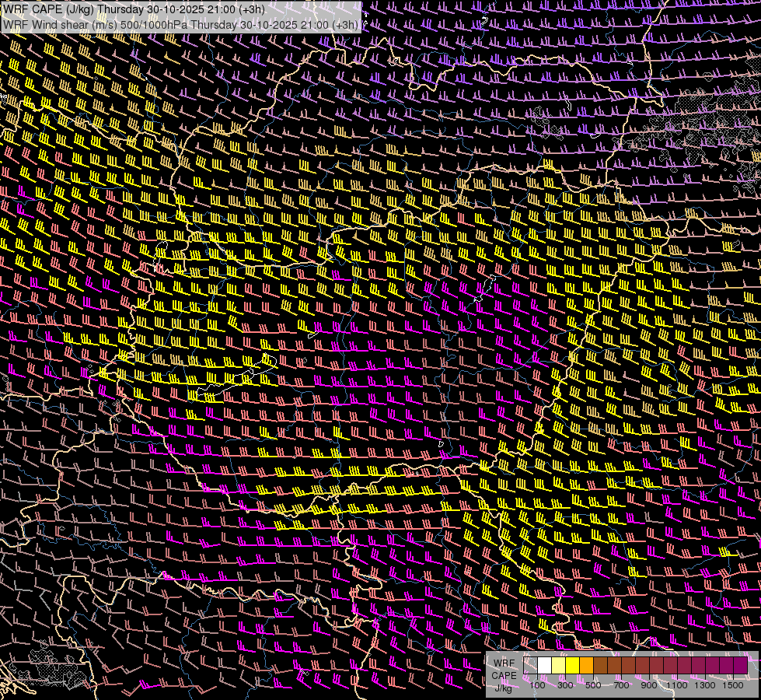Click the WRF CAPE J/kg legend label
The width and height of the screenshot is (761, 700).
[504, 676]
